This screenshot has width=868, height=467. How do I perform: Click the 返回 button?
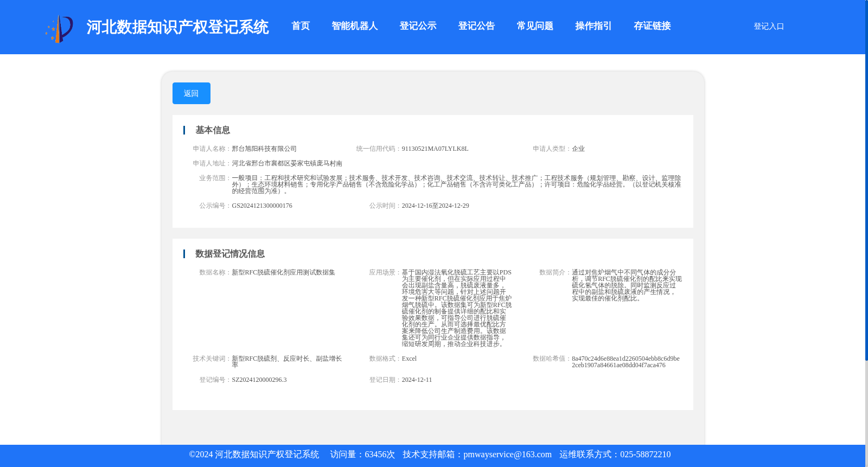[192, 93]
